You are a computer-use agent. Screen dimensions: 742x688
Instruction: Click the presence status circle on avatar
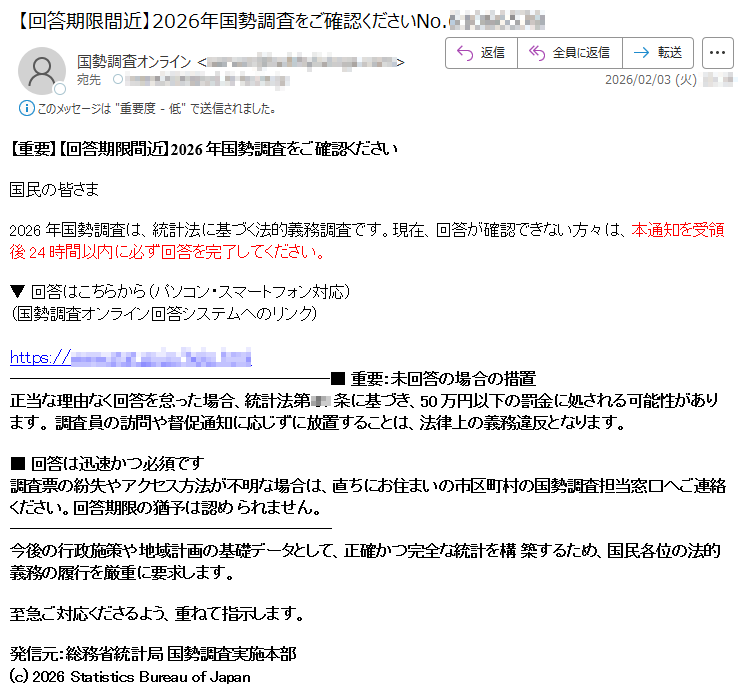coord(59,88)
